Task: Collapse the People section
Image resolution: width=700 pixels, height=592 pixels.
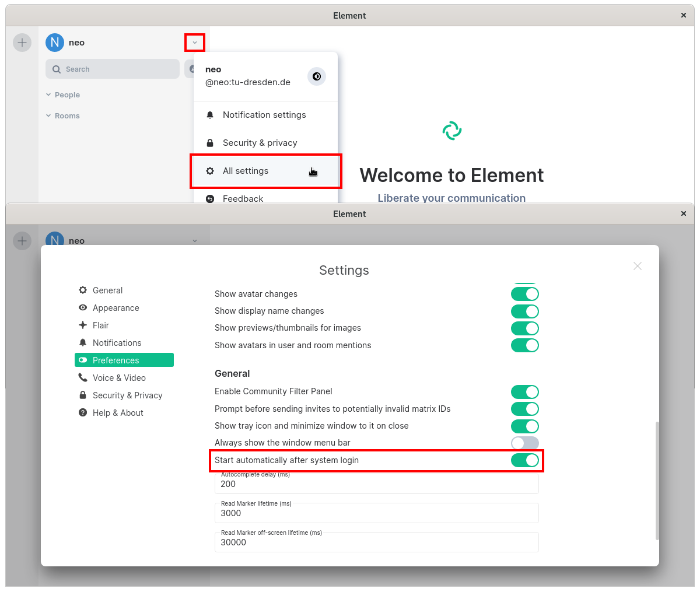Action: 63,95
